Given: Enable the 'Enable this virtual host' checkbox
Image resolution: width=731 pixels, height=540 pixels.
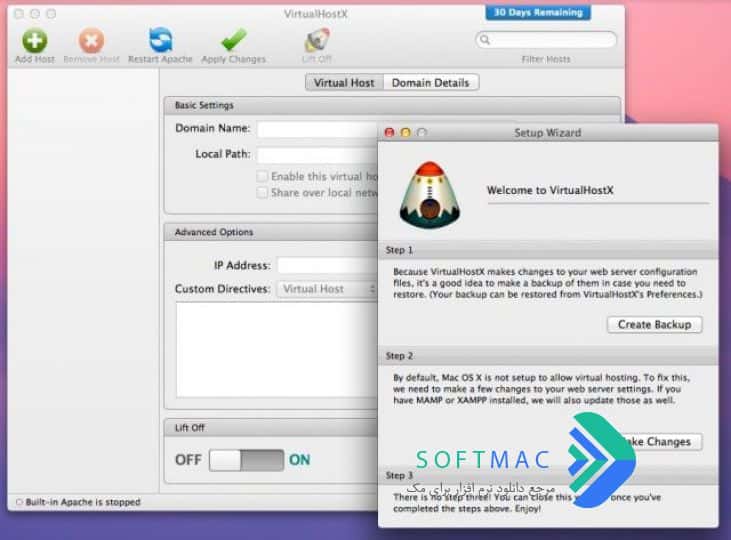Looking at the screenshot, I should [x=262, y=176].
